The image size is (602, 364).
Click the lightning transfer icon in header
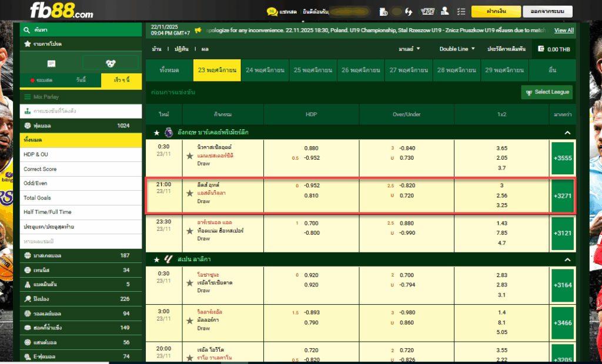409,12
